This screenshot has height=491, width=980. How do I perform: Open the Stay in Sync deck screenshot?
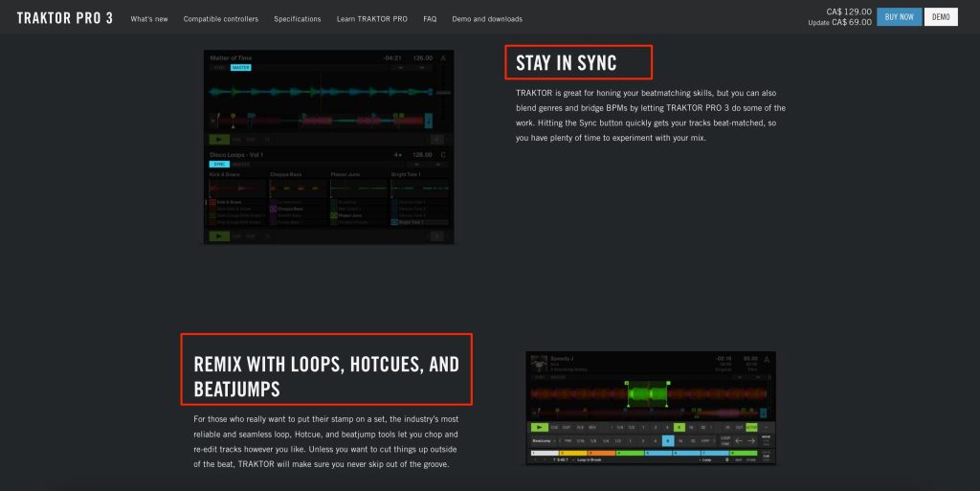[x=329, y=146]
